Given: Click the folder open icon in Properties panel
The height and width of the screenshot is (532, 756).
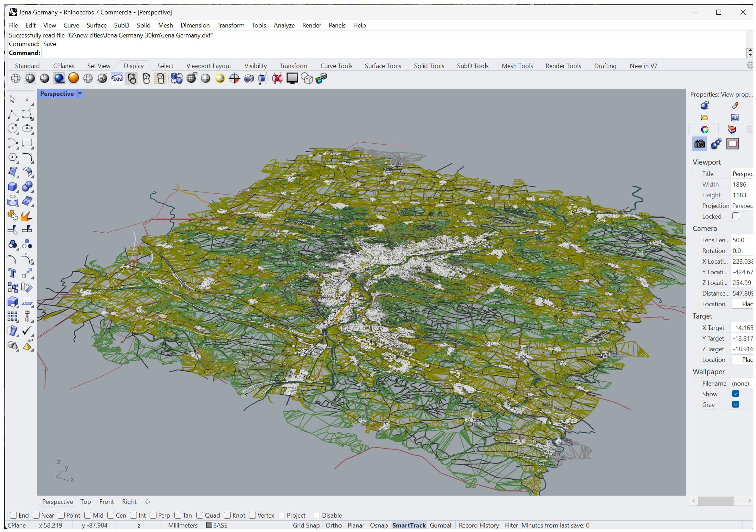Looking at the screenshot, I should tap(704, 118).
